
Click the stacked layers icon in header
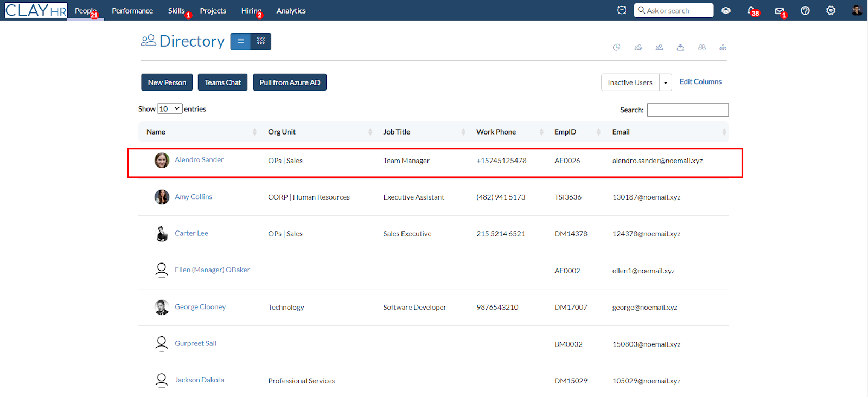click(726, 10)
